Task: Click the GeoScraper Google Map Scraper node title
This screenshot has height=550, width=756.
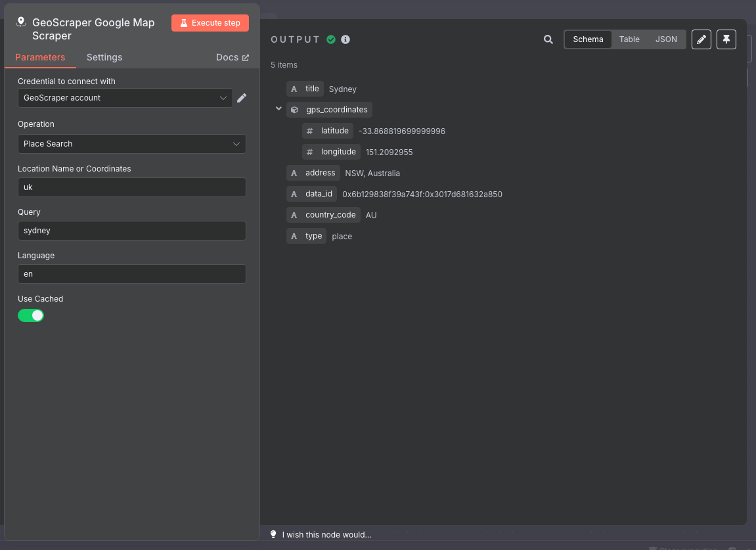Action: pos(93,29)
